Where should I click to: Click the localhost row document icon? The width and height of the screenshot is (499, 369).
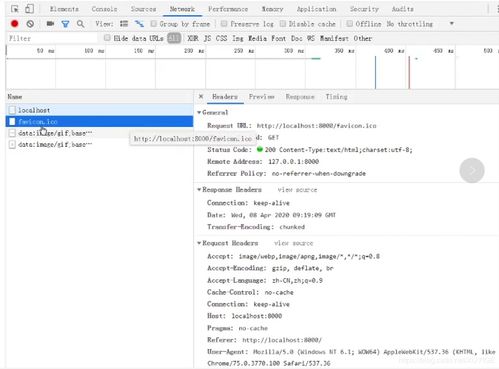coord(12,110)
